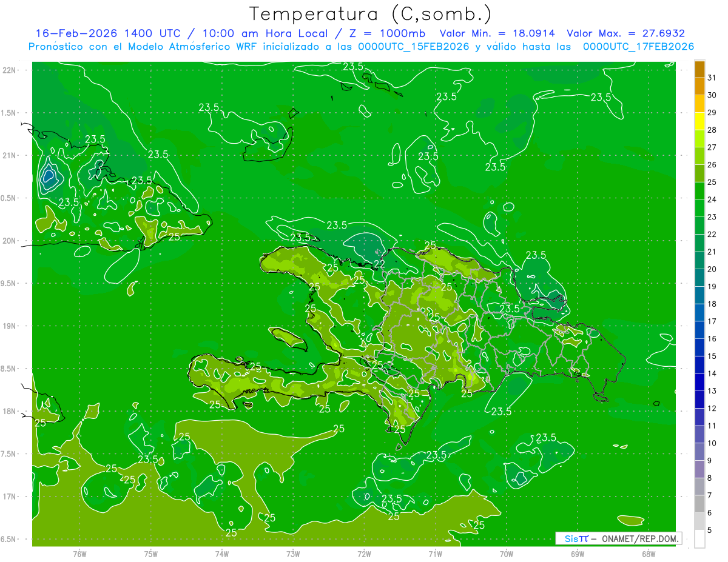Click the longitude axis label 76W
Viewport: 728px width, 562px height.
[79, 554]
